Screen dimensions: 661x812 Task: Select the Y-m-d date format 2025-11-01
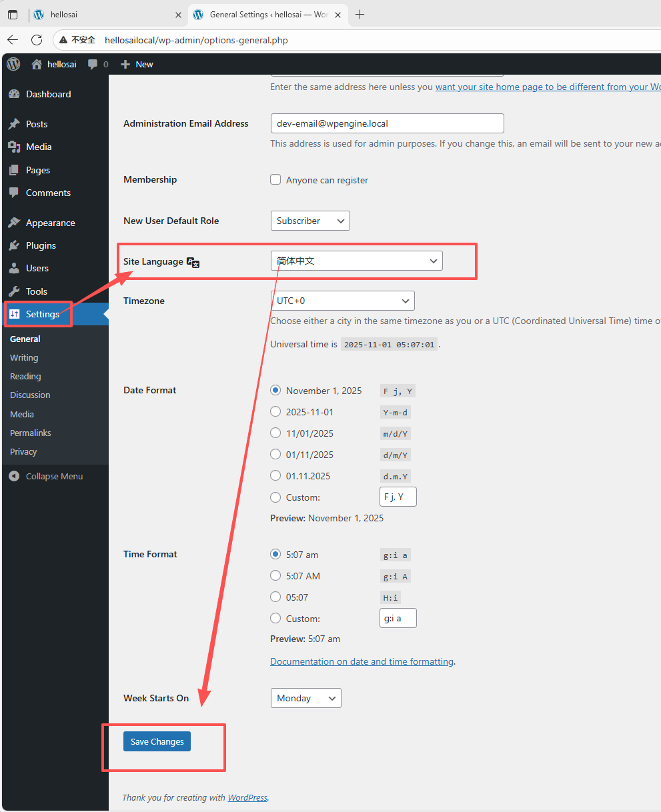(275, 412)
